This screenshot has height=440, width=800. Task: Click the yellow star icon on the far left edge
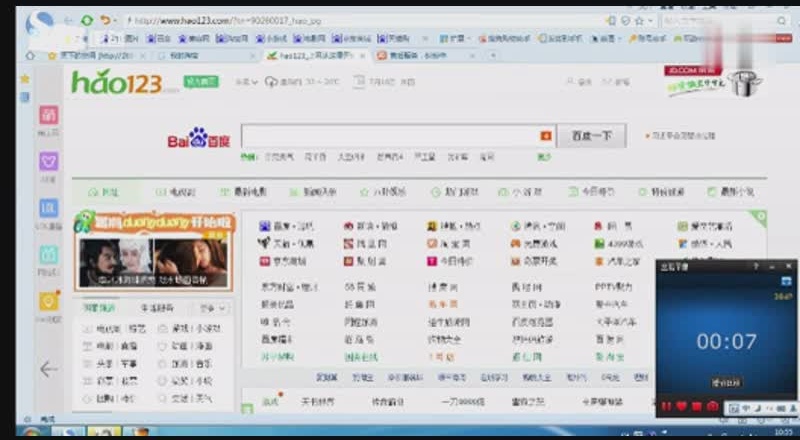coord(24,79)
